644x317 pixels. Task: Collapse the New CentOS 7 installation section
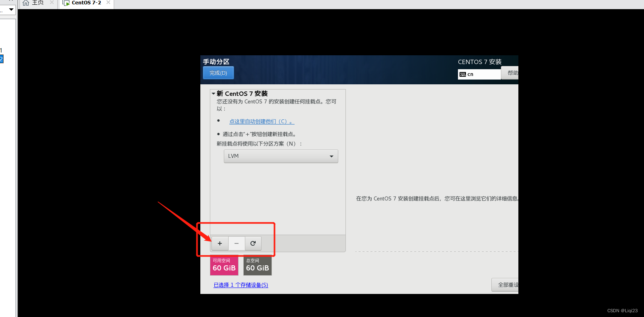pyautogui.click(x=213, y=93)
